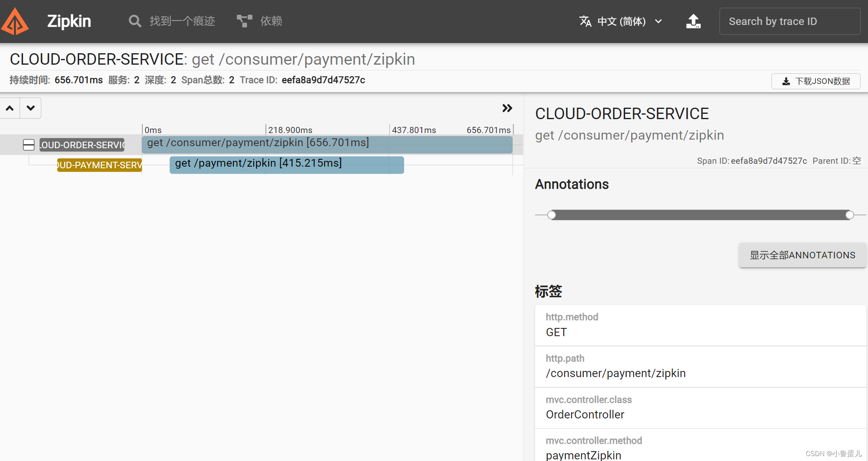Click the 显示全部ANNOTATIONS button
The image size is (868, 461).
(x=802, y=255)
